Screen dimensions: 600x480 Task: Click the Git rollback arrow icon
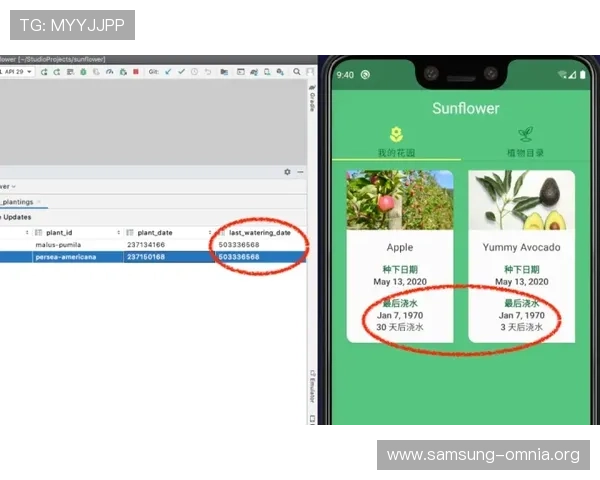pos(208,72)
